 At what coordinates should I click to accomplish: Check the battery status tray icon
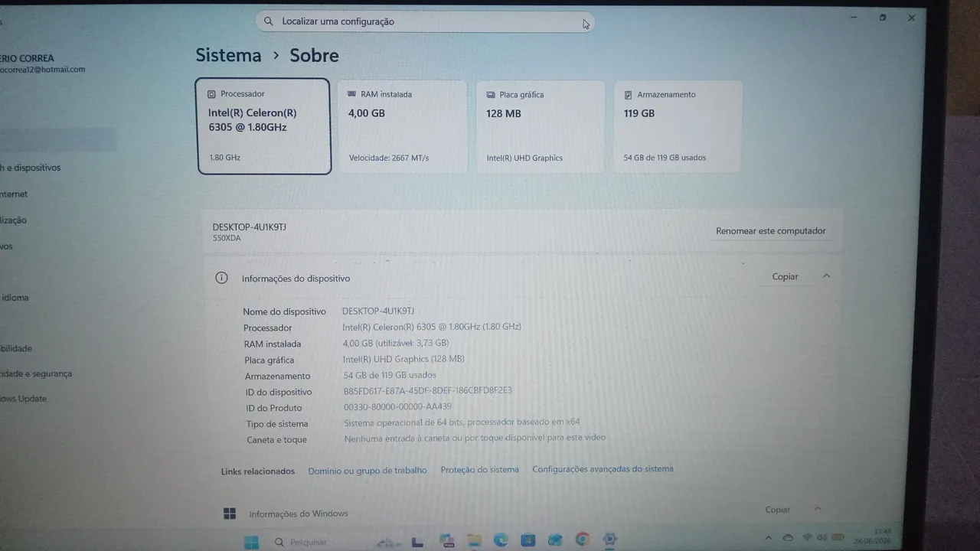[x=838, y=536]
